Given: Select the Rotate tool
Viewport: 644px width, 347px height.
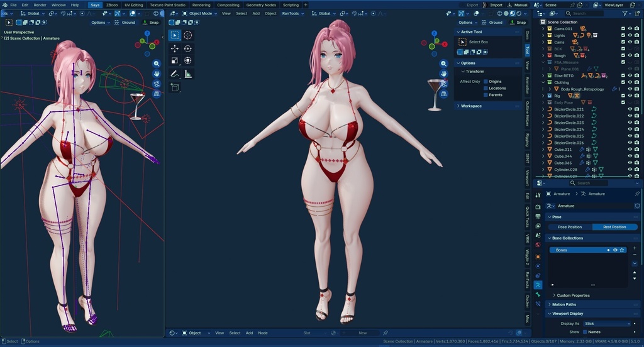Looking at the screenshot, I should click(187, 48).
